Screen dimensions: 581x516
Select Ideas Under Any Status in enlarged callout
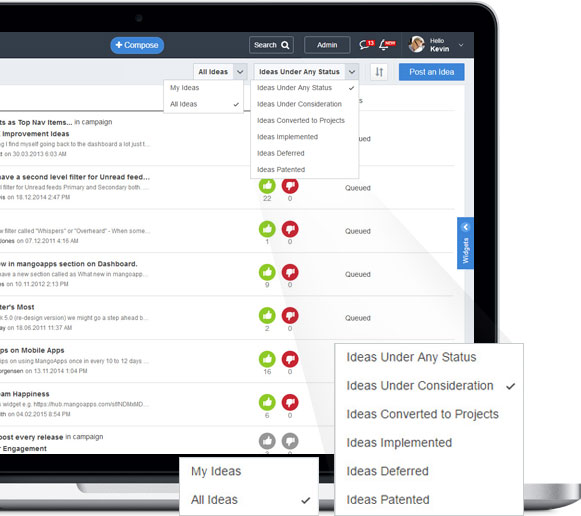429,357
